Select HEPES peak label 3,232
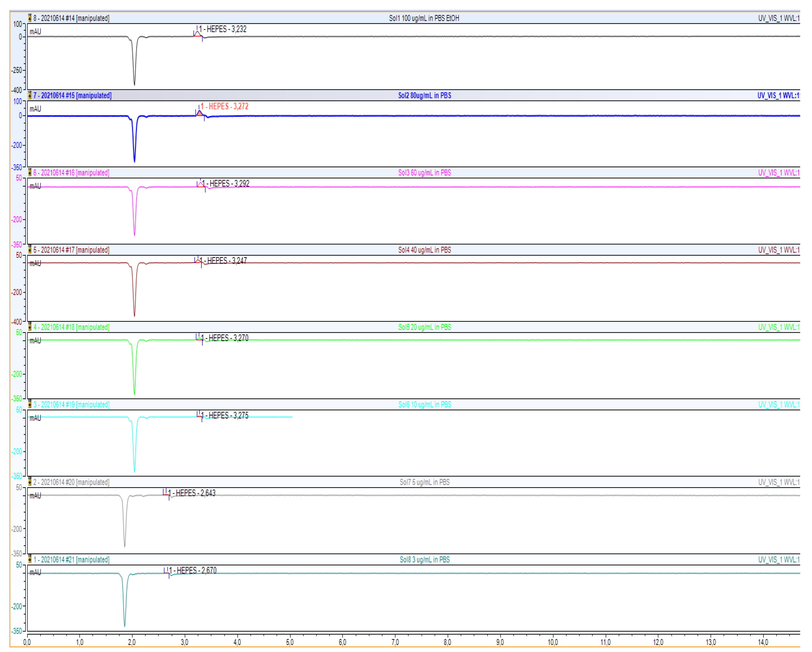This screenshot has width=812, height=652. click(223, 29)
